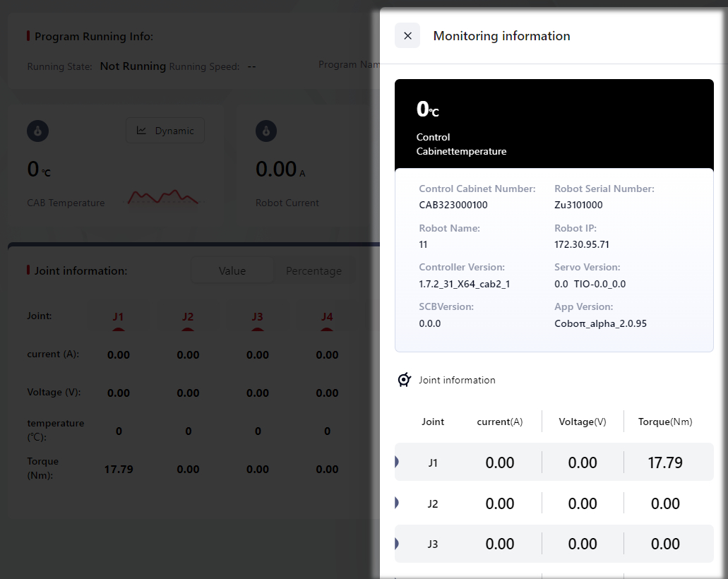Open the Dynamic temperature chart
The height and width of the screenshot is (579, 728).
[165, 131]
